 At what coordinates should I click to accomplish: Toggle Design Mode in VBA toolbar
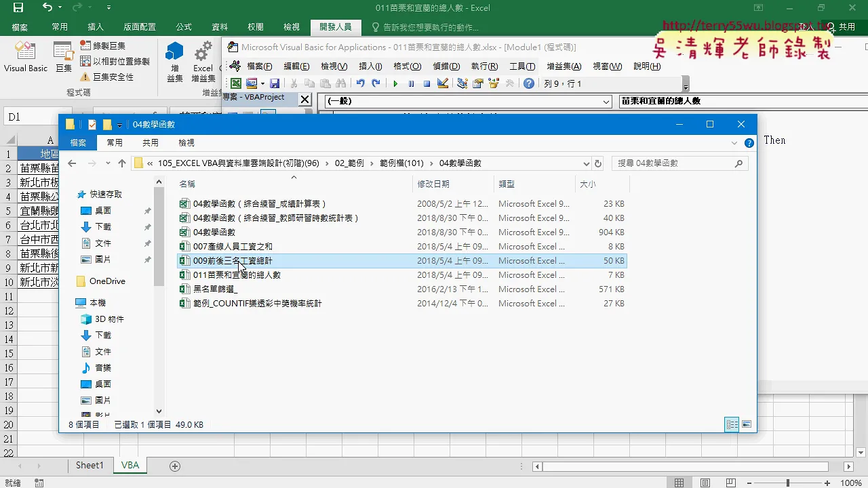[x=443, y=83]
